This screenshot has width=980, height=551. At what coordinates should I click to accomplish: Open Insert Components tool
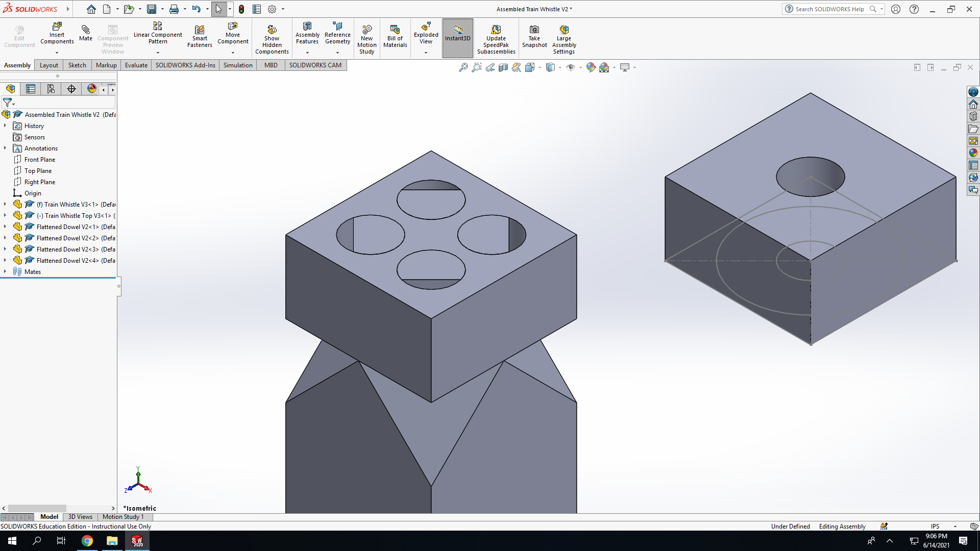(x=57, y=34)
